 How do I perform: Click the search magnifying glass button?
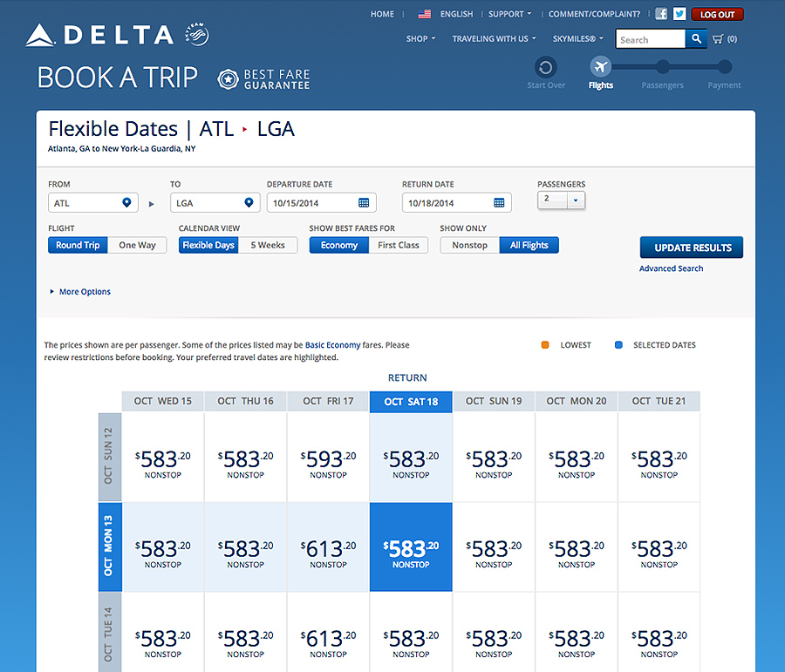[x=695, y=39]
